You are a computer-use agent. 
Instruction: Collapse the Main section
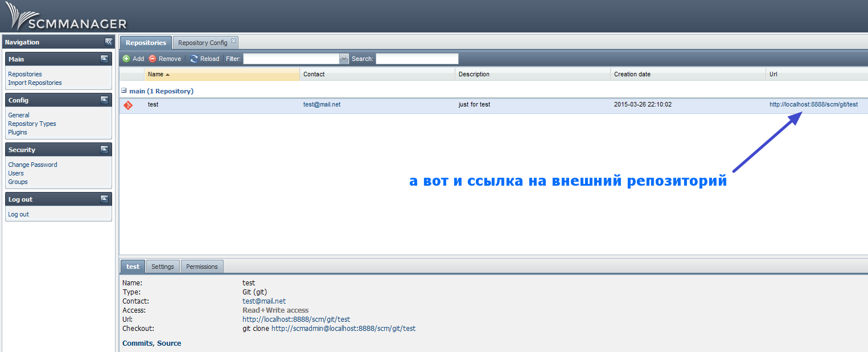tap(104, 59)
